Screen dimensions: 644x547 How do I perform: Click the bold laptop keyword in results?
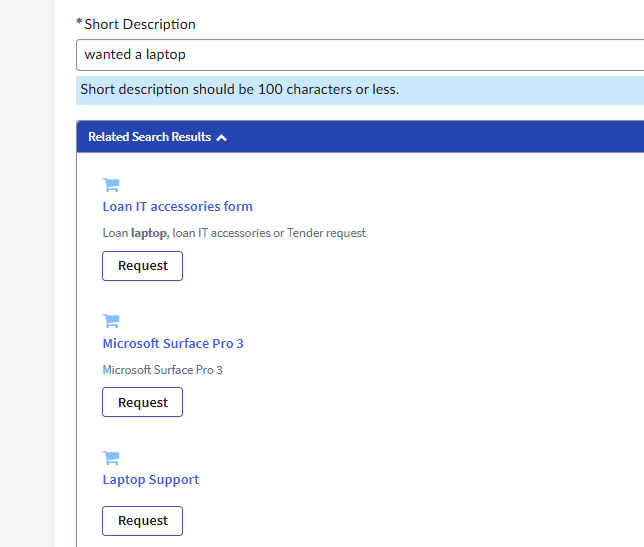tap(150, 233)
